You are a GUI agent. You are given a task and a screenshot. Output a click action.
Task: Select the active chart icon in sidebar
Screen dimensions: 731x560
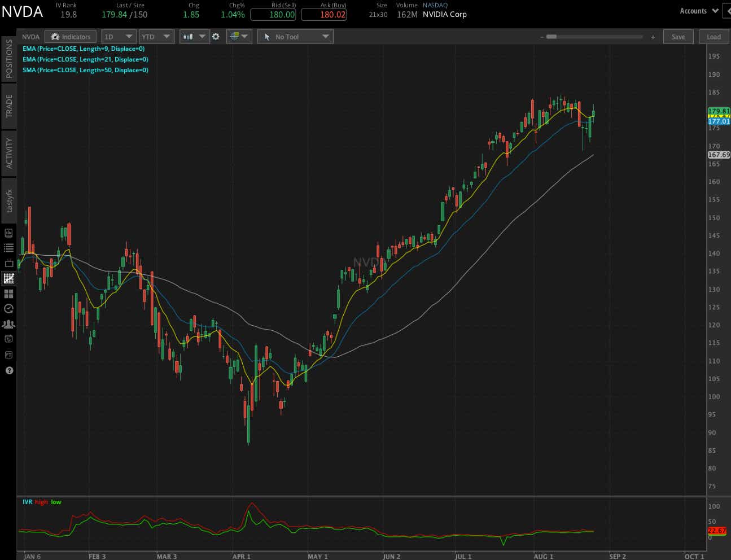8,278
